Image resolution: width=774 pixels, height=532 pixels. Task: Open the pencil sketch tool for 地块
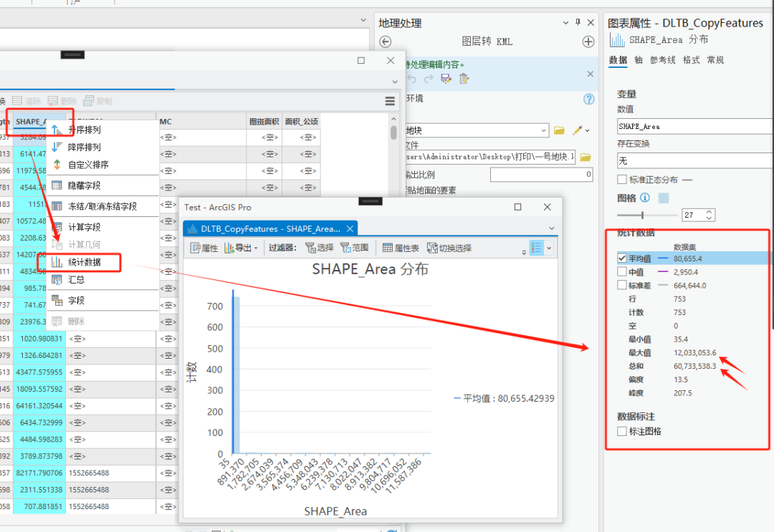(577, 130)
